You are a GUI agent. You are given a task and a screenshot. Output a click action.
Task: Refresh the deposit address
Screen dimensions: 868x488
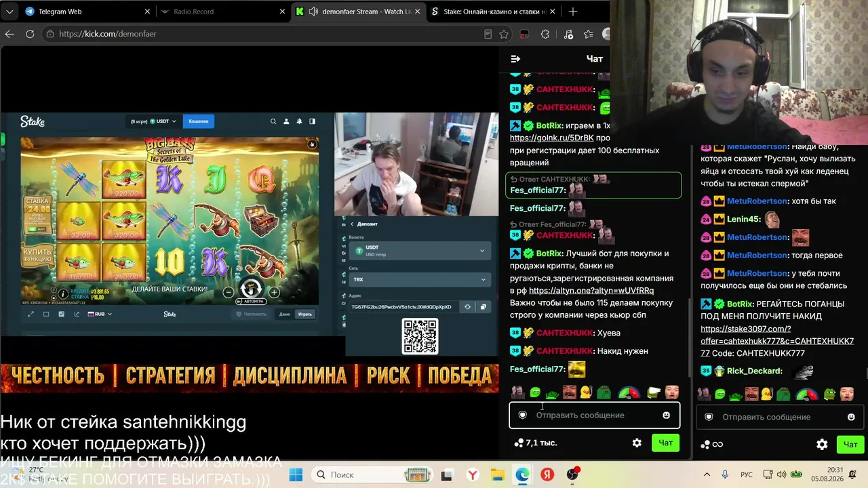point(467,307)
